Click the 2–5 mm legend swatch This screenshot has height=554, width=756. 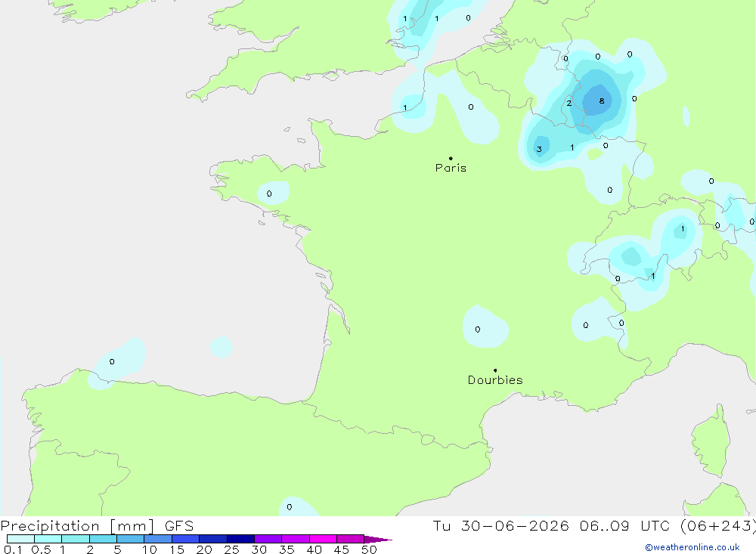coord(103,539)
